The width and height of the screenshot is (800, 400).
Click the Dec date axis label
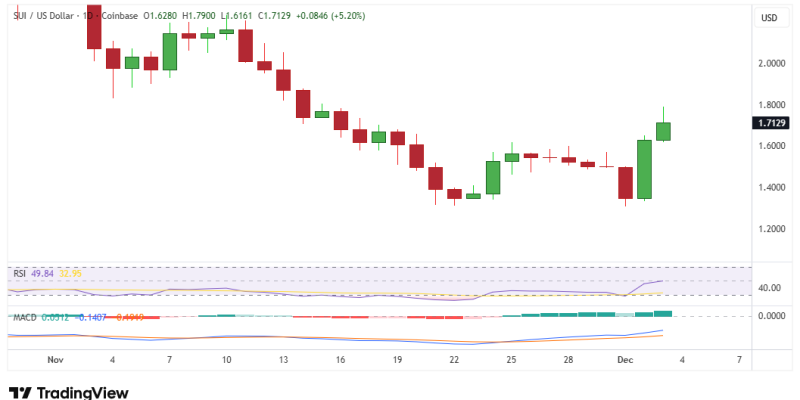pyautogui.click(x=625, y=358)
